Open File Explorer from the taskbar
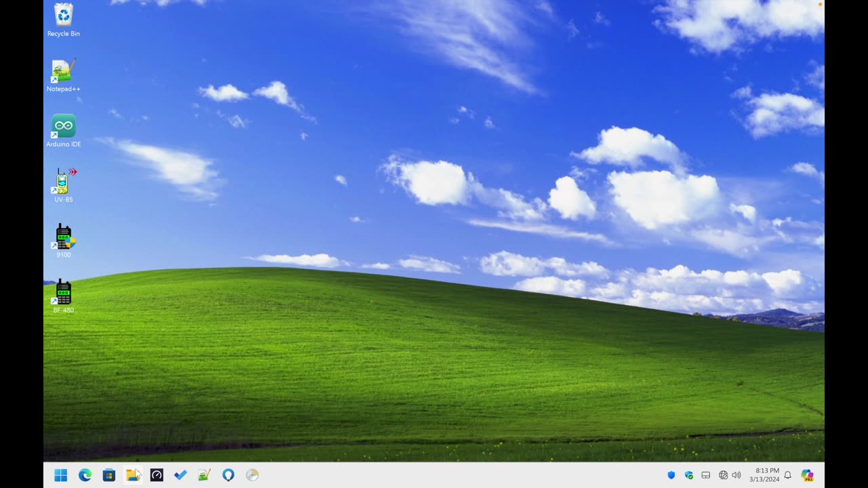This screenshot has width=868, height=488. pos(133,475)
